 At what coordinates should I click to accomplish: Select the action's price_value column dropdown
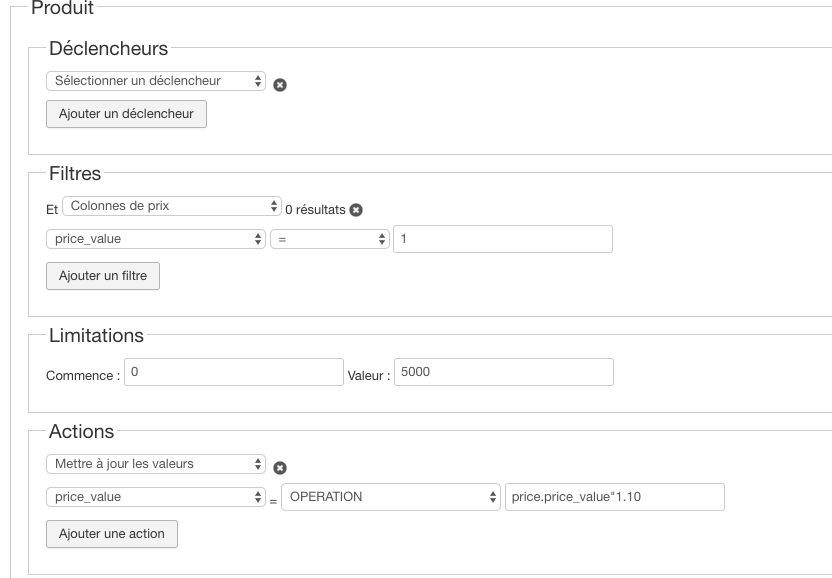pyautogui.click(x=156, y=497)
